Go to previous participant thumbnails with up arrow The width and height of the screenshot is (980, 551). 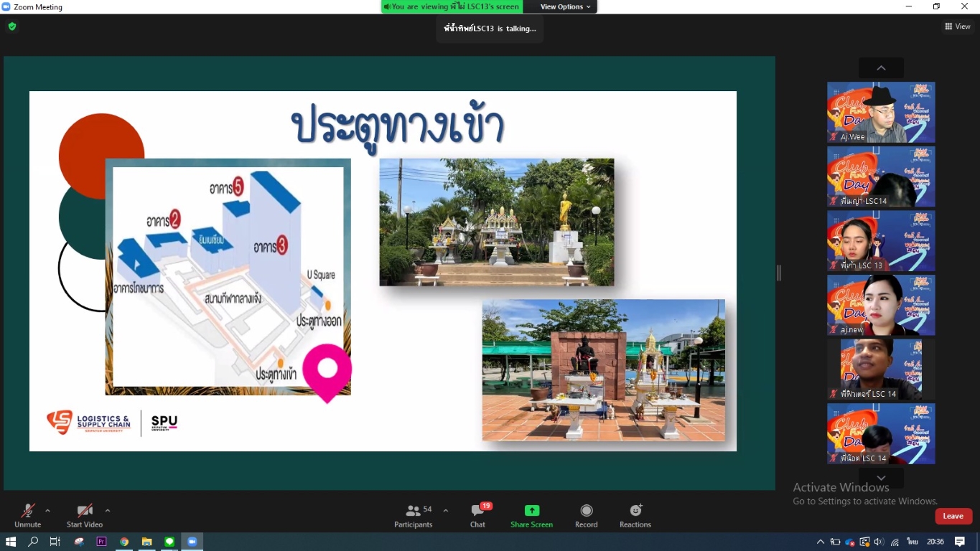[881, 68]
